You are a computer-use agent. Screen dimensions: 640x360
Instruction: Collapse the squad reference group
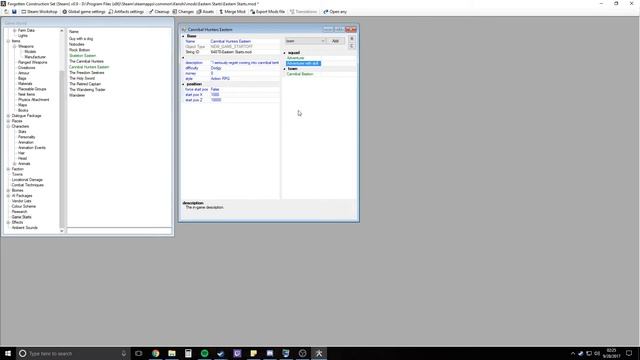[x=285, y=53]
